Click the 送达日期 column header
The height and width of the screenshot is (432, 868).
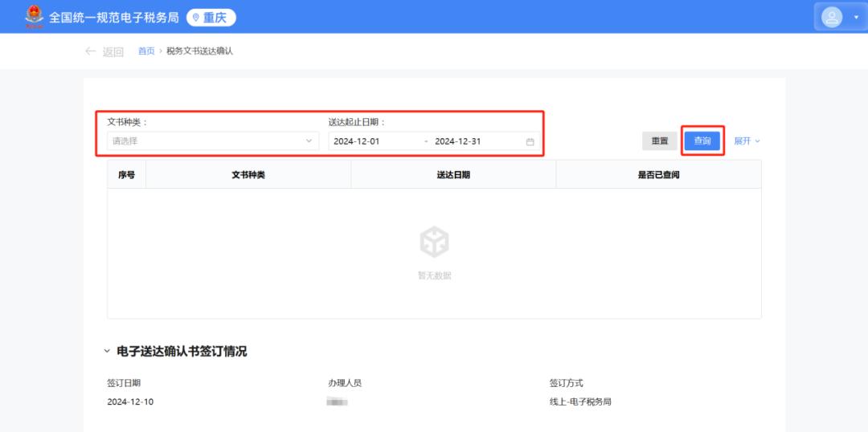453,174
